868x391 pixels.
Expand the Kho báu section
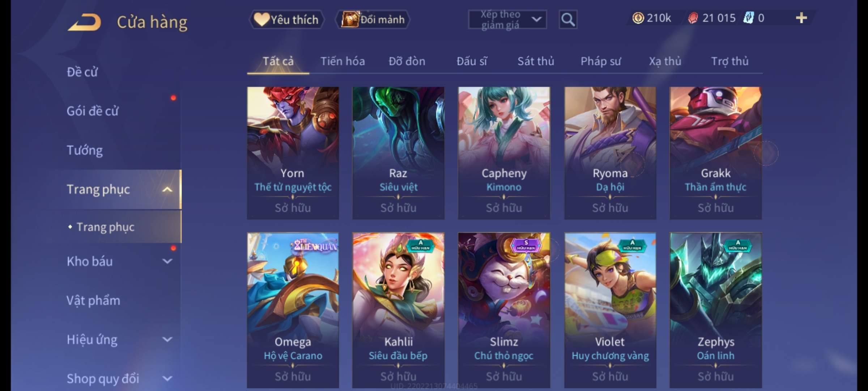[167, 261]
